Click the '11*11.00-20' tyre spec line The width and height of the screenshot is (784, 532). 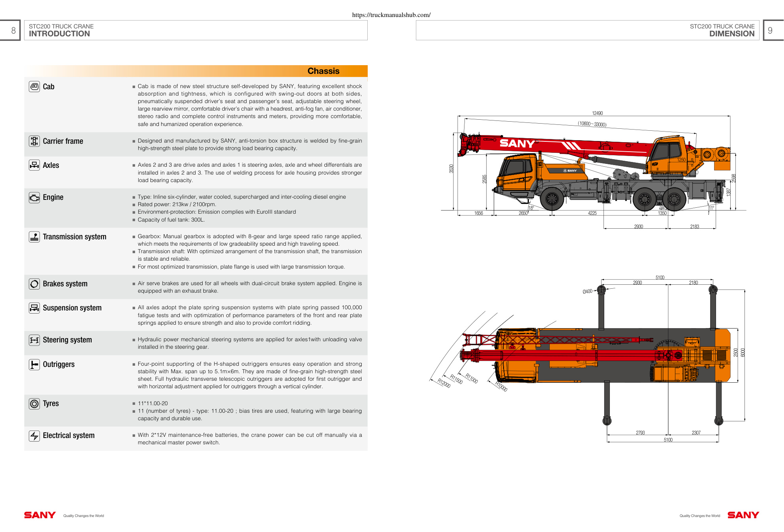153,404
